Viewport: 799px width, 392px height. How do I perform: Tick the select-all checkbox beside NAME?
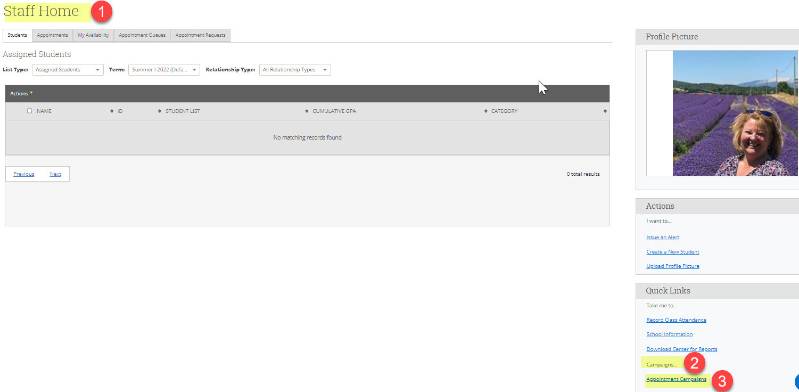click(x=30, y=111)
